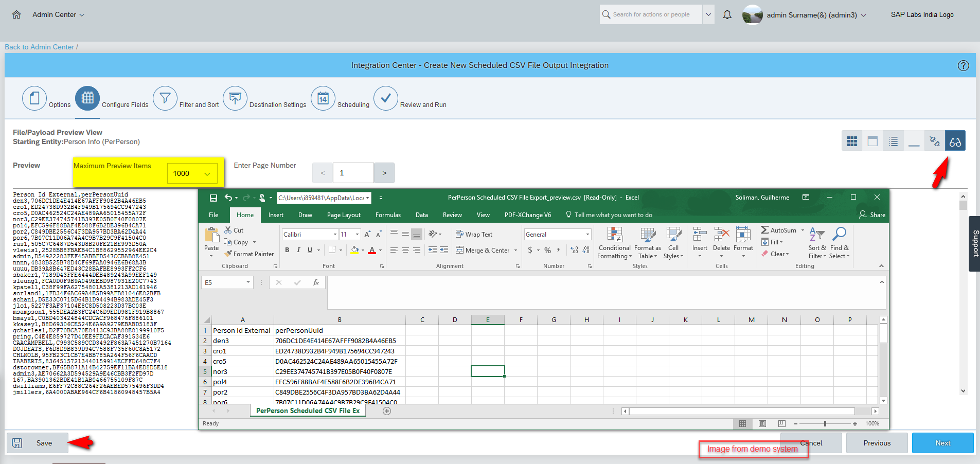Adjust the Excel zoom slider
This screenshot has height=464, width=980.
point(825,423)
